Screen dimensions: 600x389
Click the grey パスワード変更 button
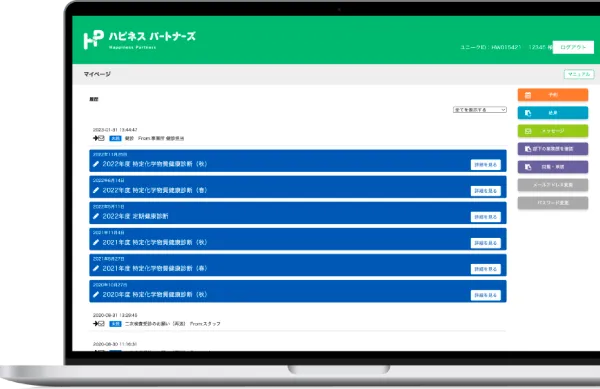553,203
